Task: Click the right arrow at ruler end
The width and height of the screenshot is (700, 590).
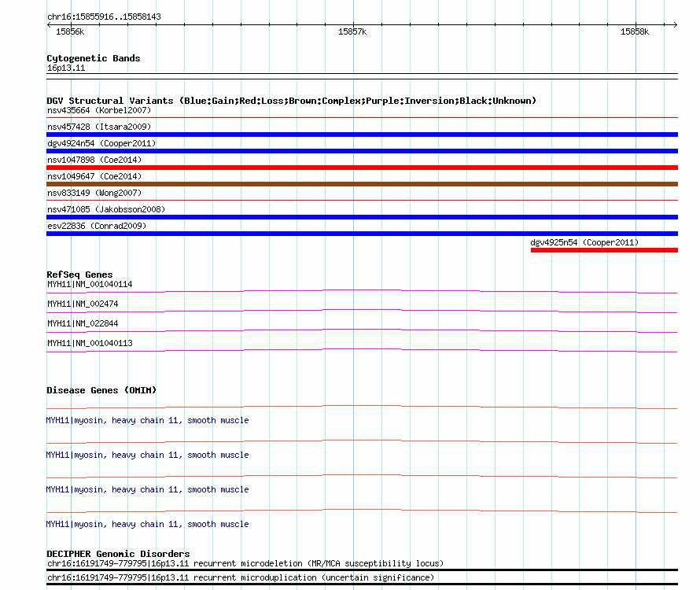Action: [675, 24]
